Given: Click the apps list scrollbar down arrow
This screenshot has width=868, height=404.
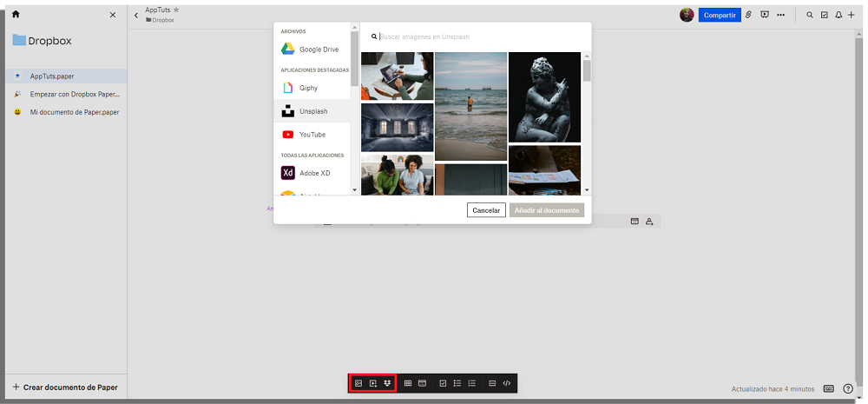Looking at the screenshot, I should coord(355,190).
